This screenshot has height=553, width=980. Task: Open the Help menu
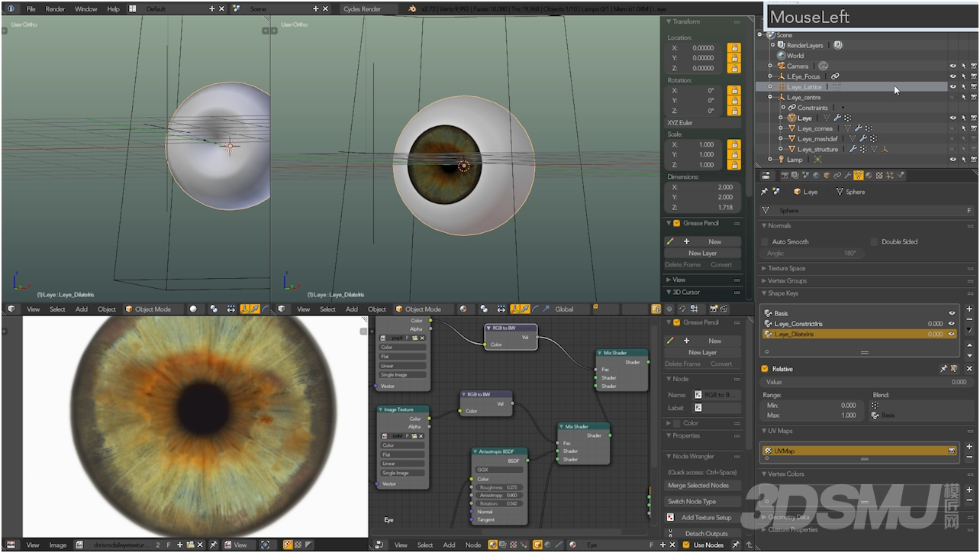[x=113, y=8]
